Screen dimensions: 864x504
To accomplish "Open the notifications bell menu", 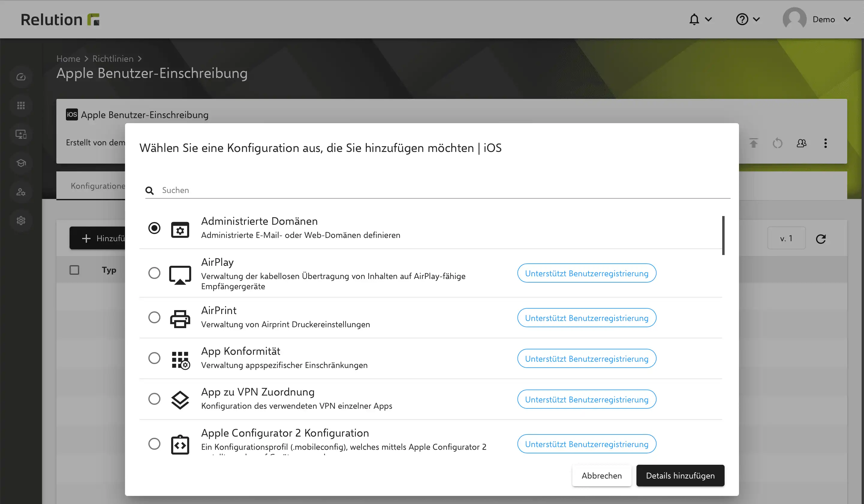I will (694, 19).
